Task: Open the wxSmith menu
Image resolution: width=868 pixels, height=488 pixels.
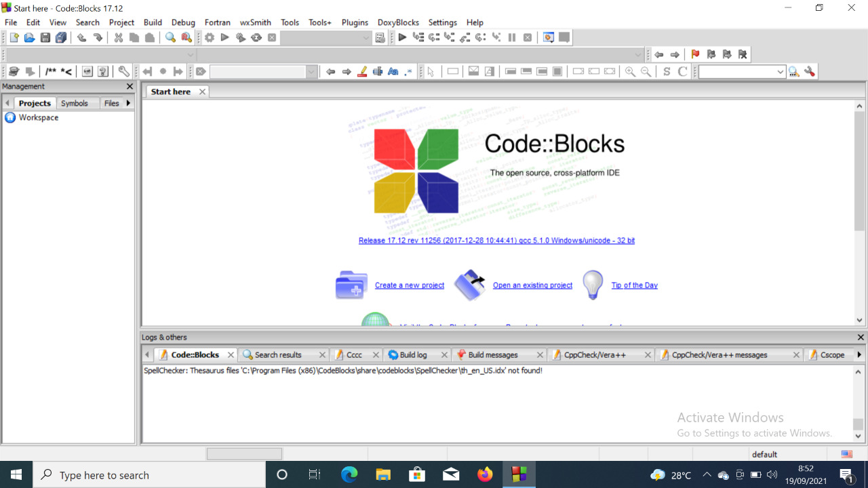Action: (256, 22)
